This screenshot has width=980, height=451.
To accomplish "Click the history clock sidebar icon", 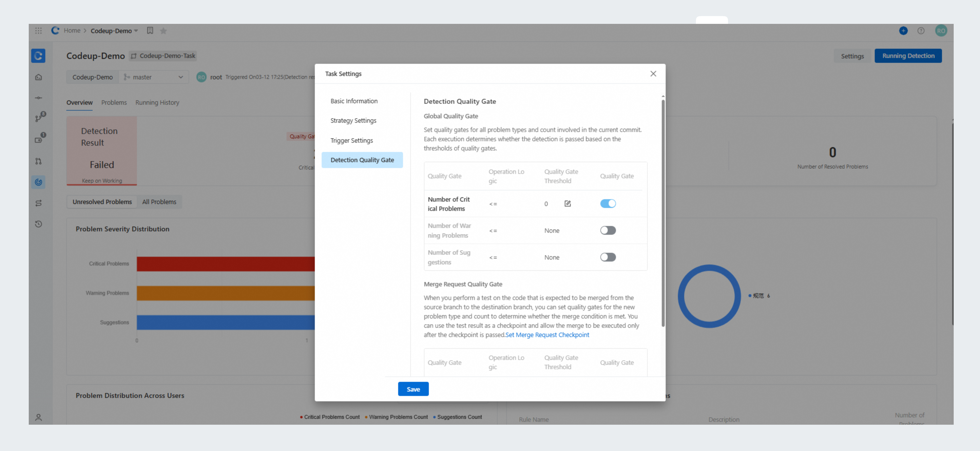I will (x=38, y=224).
